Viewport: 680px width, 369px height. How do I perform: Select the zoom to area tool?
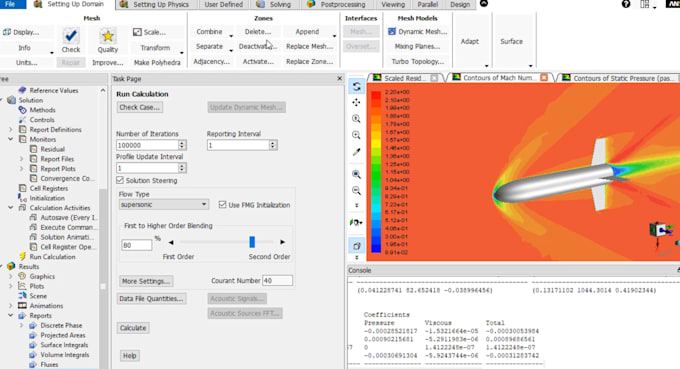(x=356, y=135)
